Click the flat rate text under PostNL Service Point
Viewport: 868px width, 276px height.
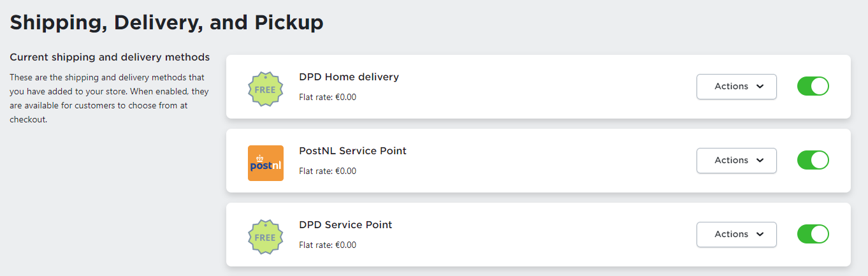[328, 171]
